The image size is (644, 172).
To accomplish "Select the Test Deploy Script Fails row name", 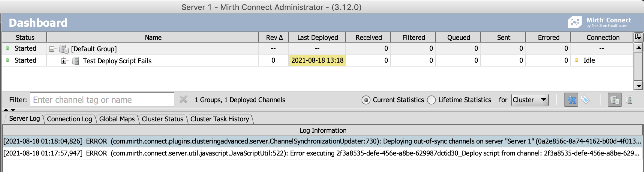I will (117, 61).
